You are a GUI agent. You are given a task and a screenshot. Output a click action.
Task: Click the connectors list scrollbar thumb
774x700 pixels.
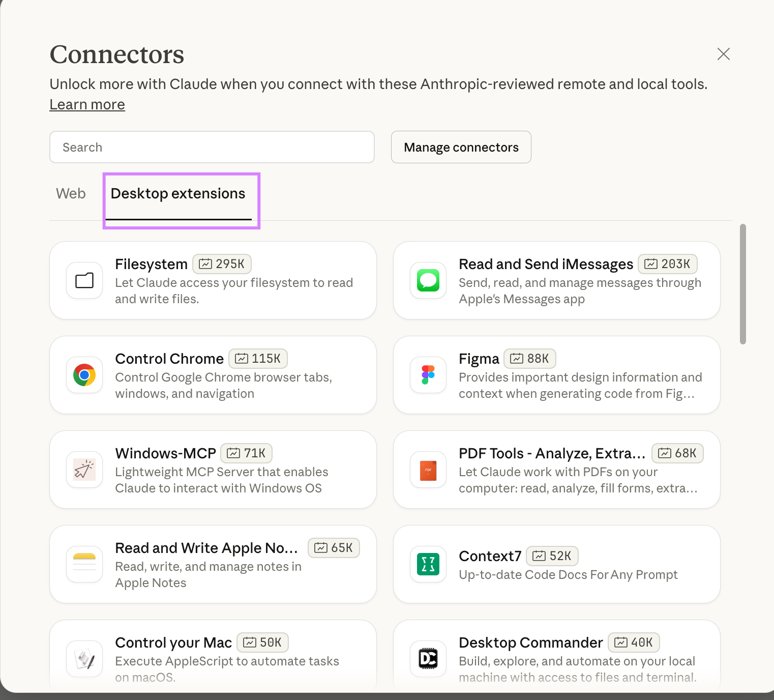[x=743, y=284]
